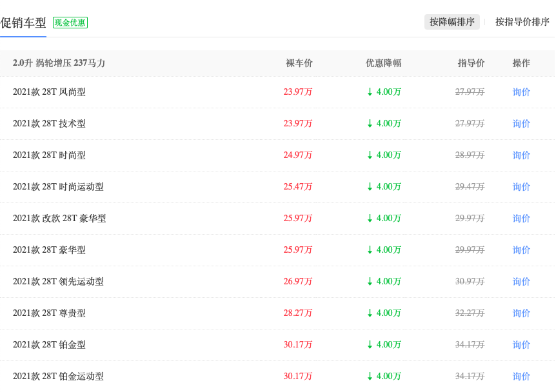Open the 2021款 28T 铂金运动型 model name

click(x=58, y=377)
